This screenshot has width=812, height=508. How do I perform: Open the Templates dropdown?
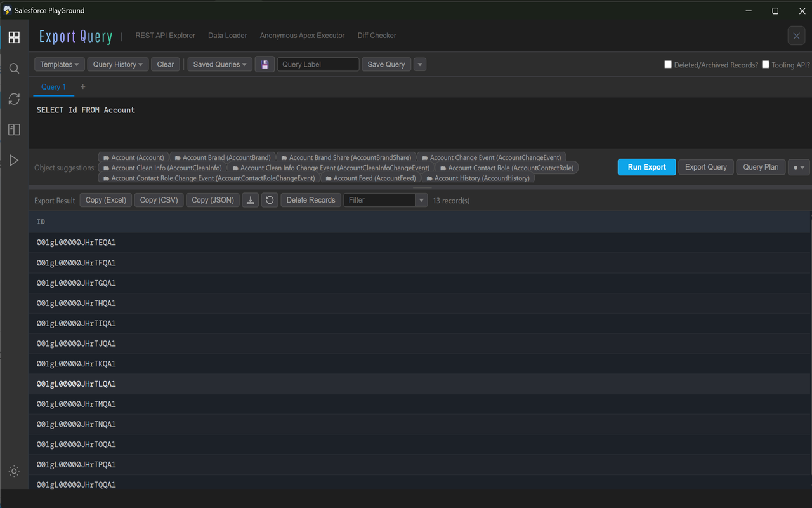(60, 64)
